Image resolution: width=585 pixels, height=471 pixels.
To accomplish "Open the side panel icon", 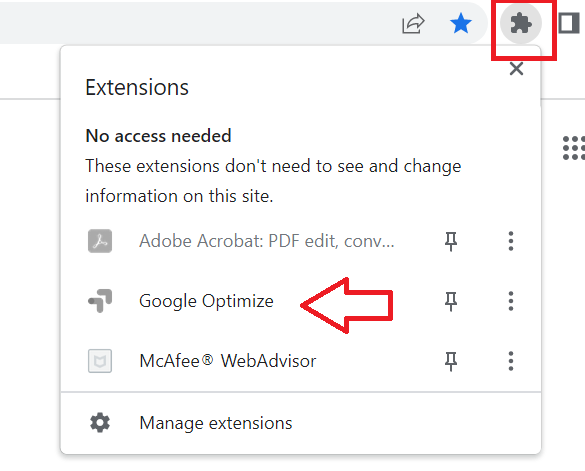I will [x=569, y=24].
